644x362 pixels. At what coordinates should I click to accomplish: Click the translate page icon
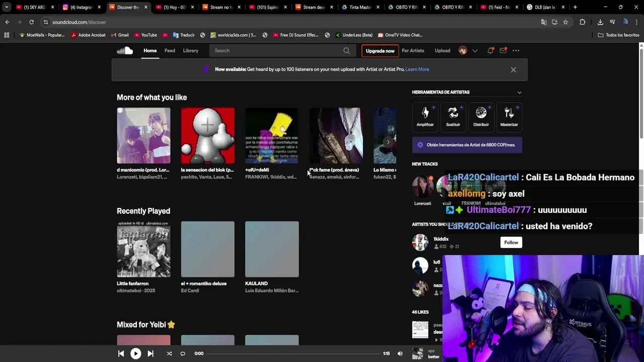[x=543, y=22]
